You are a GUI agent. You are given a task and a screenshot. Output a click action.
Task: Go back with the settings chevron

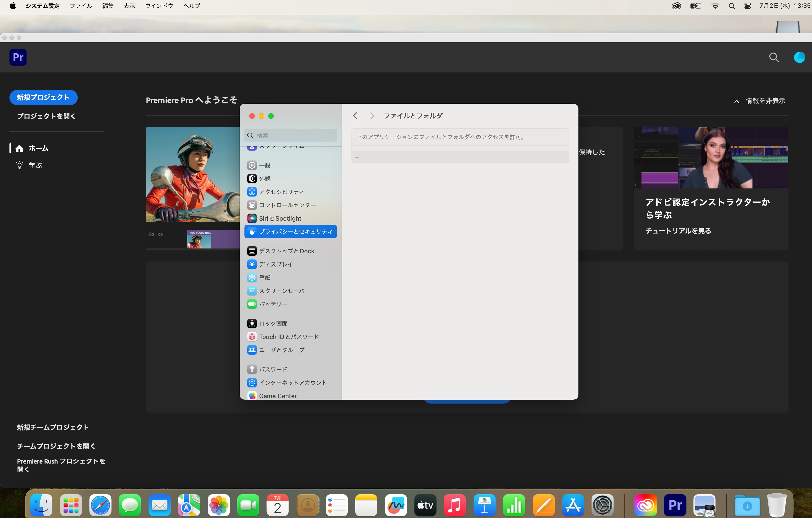355,116
